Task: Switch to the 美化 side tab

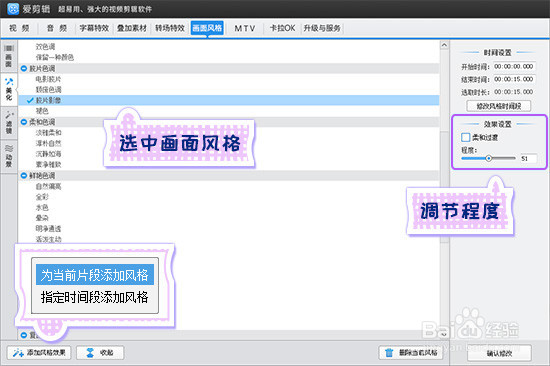Action: coord(9,89)
